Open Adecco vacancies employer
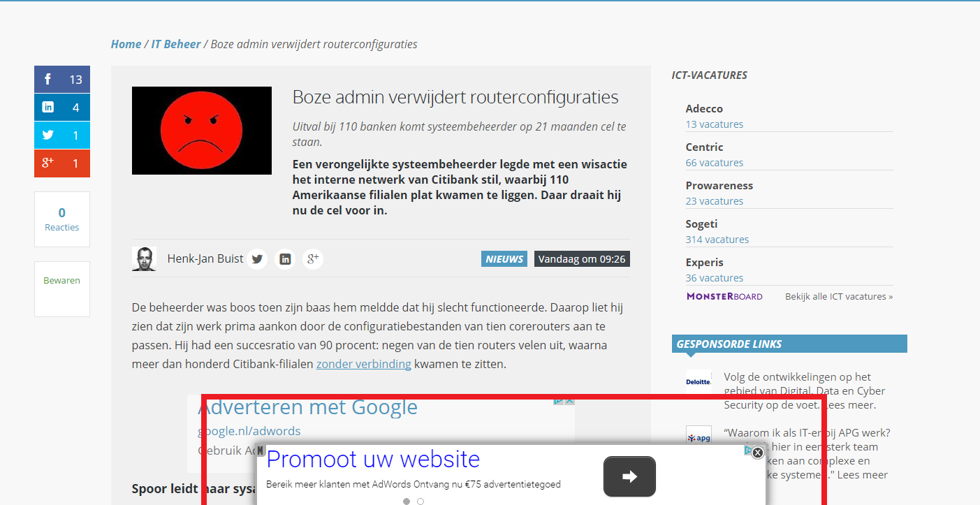Image resolution: width=980 pixels, height=505 pixels. [704, 108]
